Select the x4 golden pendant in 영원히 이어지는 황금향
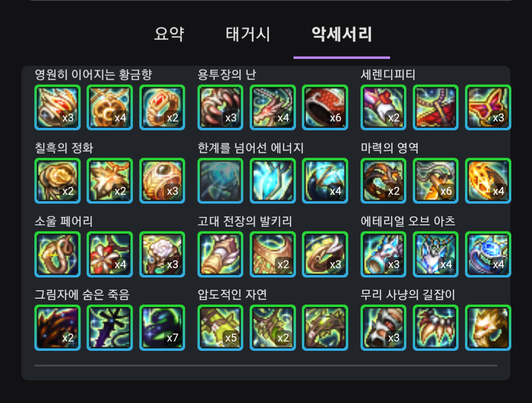The width and height of the screenshot is (532, 403). pos(110,107)
